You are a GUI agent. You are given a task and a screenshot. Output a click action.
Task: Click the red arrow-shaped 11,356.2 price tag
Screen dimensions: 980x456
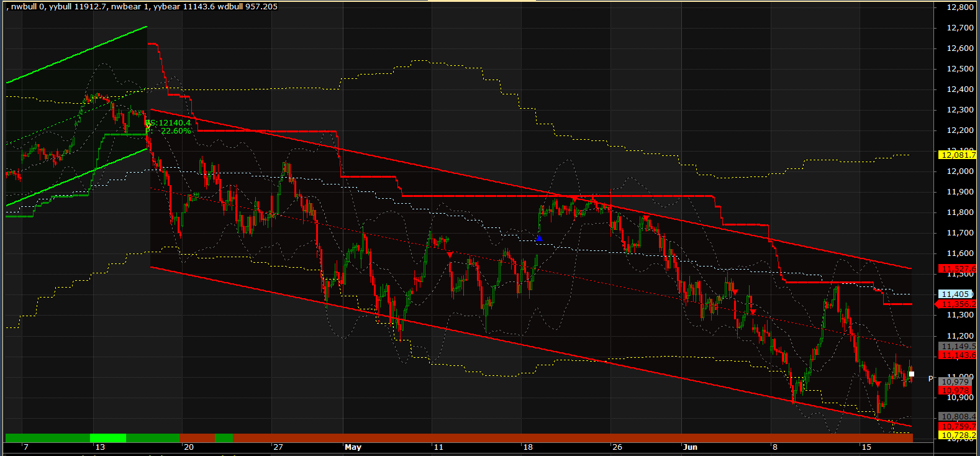click(956, 304)
